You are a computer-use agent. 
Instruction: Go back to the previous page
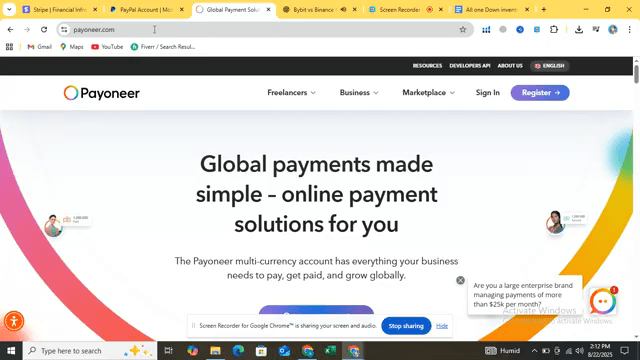coord(10,29)
